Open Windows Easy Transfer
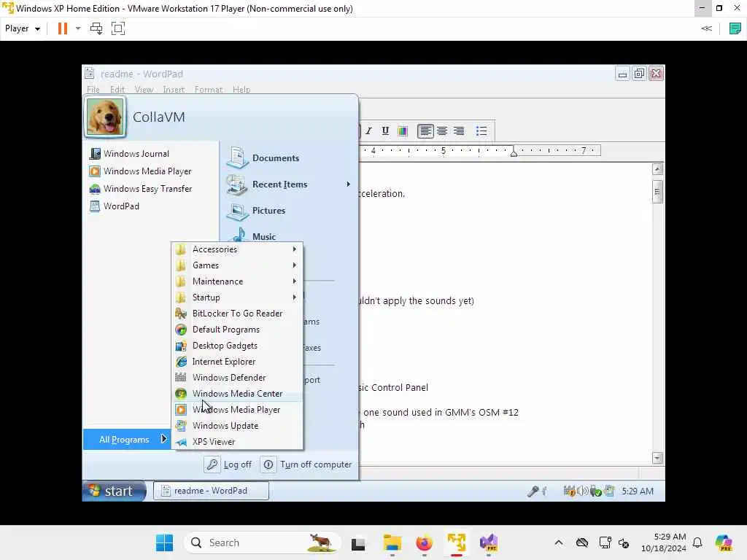The image size is (747, 560). [141, 189]
